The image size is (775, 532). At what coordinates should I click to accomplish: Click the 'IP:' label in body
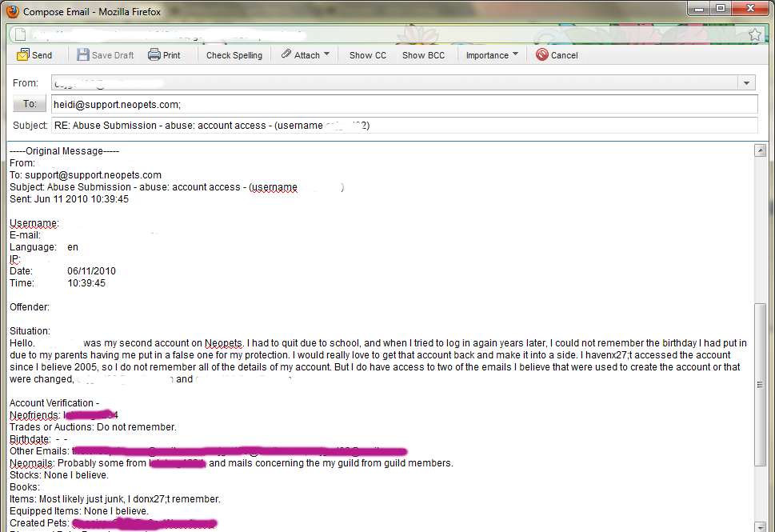[15, 259]
